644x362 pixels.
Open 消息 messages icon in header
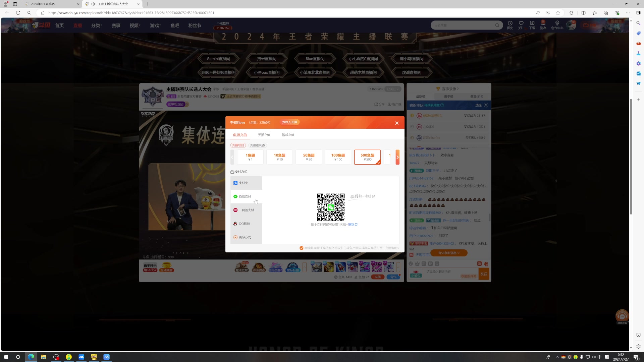[543, 25]
